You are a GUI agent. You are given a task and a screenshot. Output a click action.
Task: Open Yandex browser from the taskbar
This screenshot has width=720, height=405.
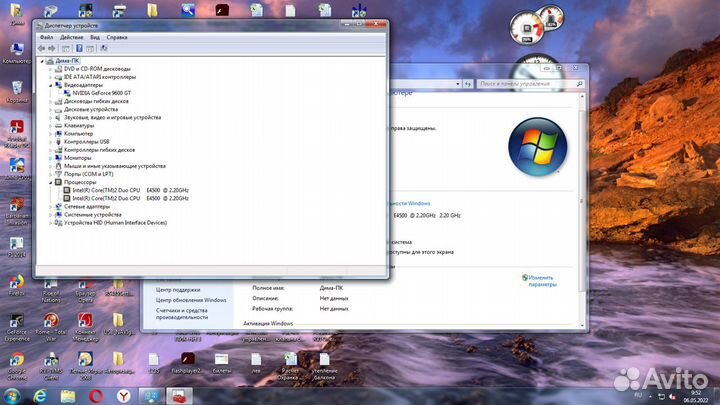click(x=123, y=395)
